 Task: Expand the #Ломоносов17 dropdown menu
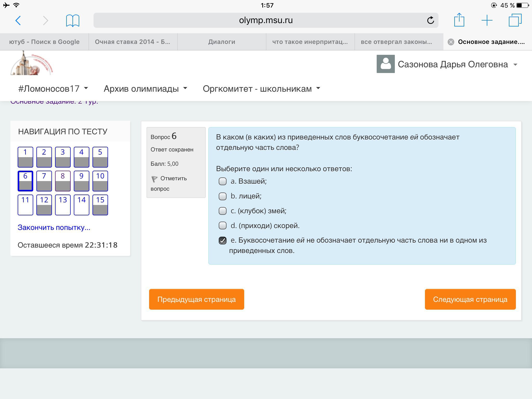[x=53, y=89]
